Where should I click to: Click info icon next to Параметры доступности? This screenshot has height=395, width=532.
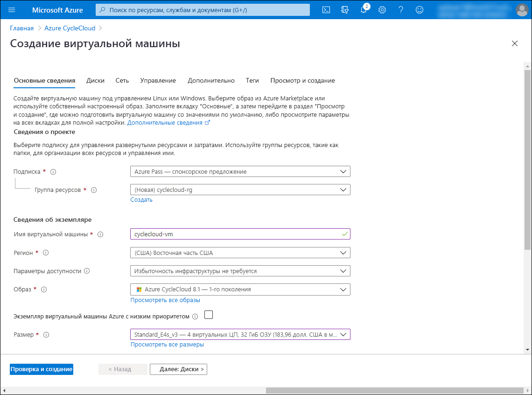pos(87,271)
